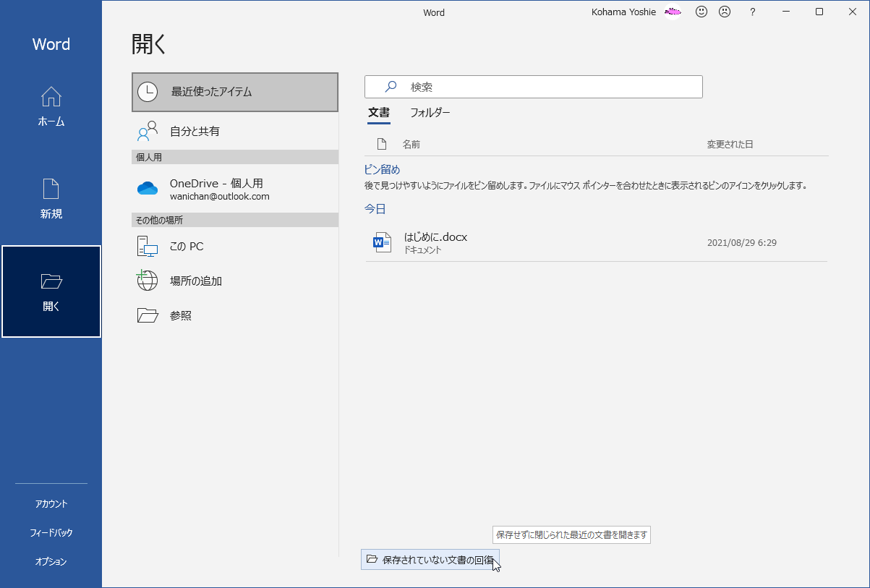Open 場所の追加 add place icon
Screen dimensions: 870x588
click(x=147, y=281)
